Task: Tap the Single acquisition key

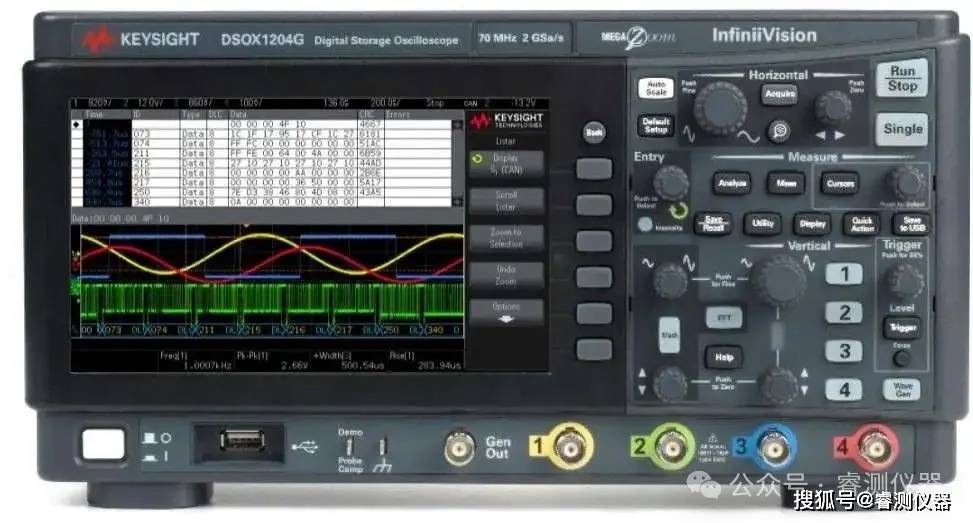Action: [x=902, y=129]
